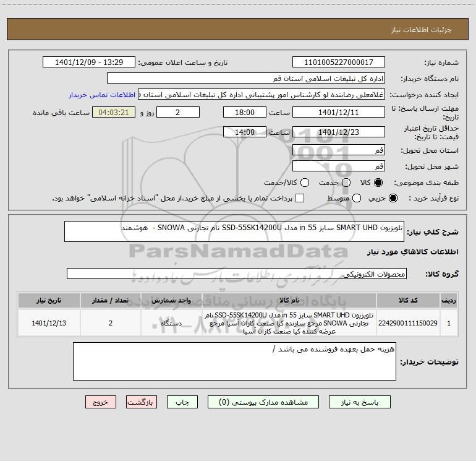This screenshot has height=461, width=476.
Task: Click the price validity date 1401/12/23
Action: click(339, 132)
